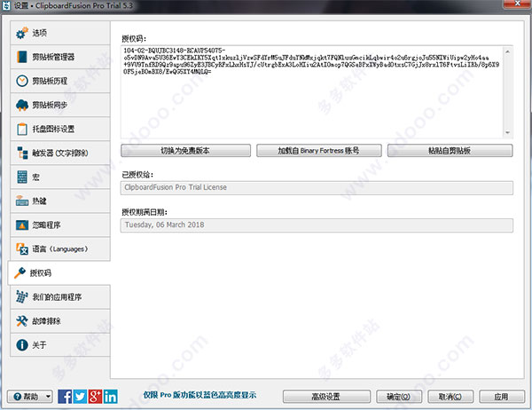The height and width of the screenshot is (410, 532).
Task: Open 高级设置 button
Action: (x=326, y=397)
